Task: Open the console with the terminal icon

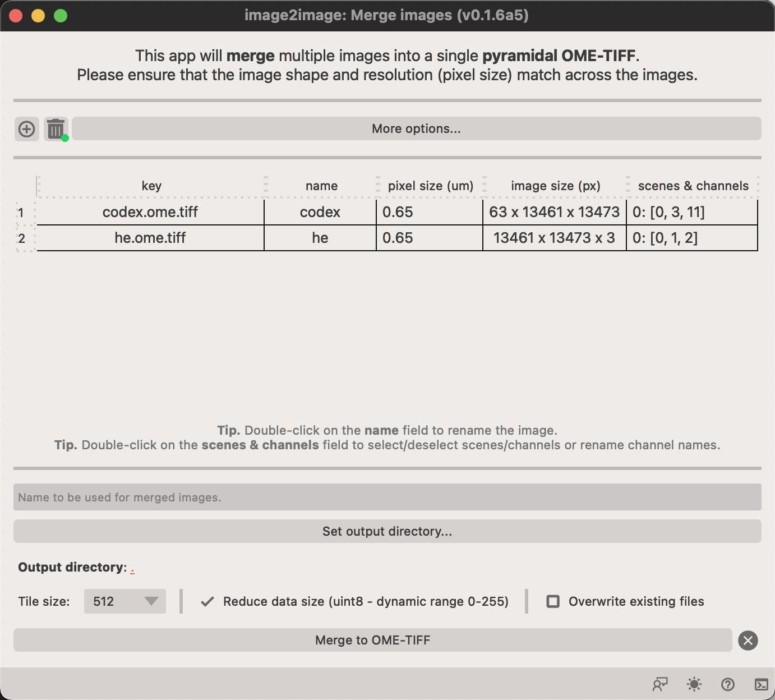Action: [x=761, y=684]
